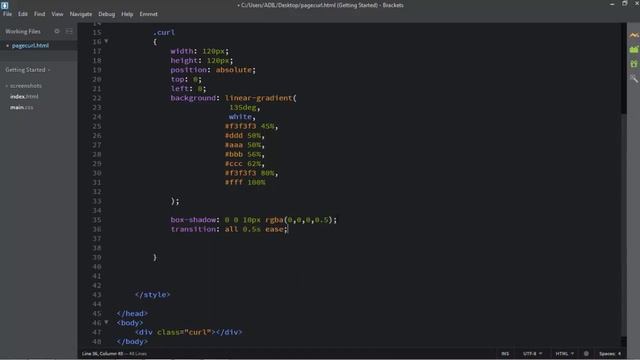
Task: Click the closing </style> tag
Action: (153, 294)
